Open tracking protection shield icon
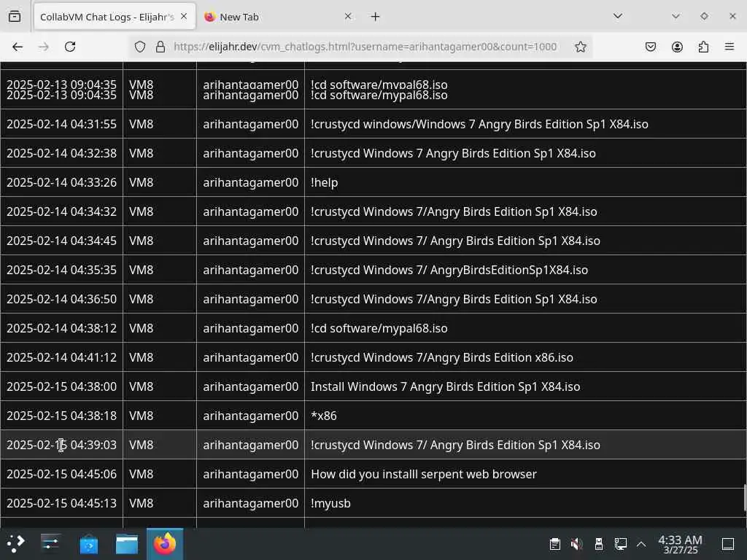Viewport: 747px width, 560px height. tap(139, 47)
